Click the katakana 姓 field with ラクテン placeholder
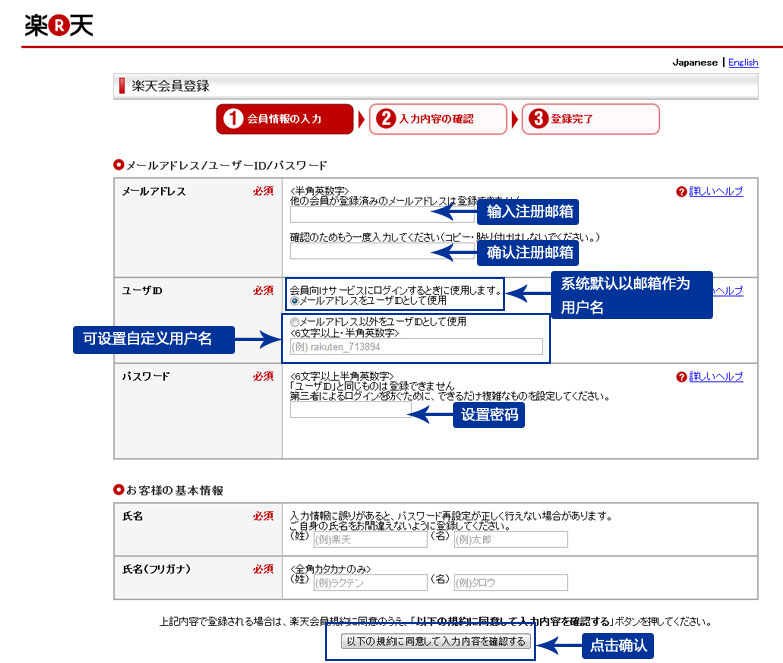 pos(370,582)
